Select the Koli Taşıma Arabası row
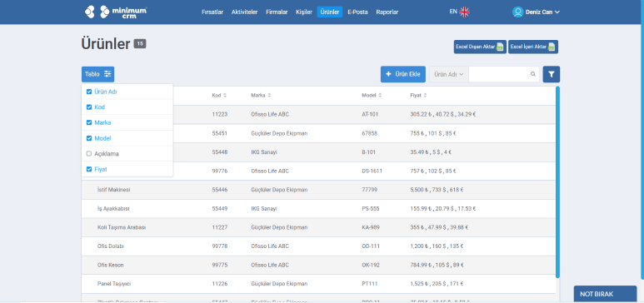This screenshot has width=644, height=303. point(319,227)
